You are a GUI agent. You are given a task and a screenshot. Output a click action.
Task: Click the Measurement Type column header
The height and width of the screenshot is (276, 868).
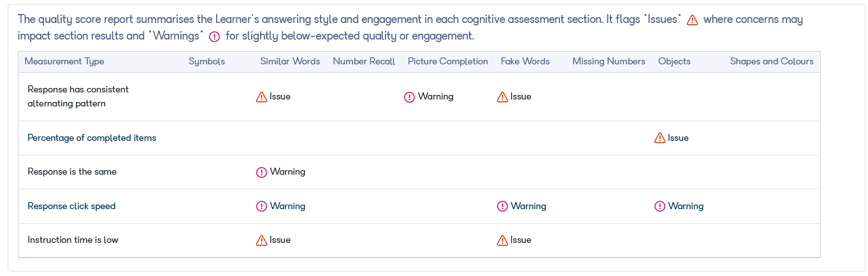tap(64, 61)
